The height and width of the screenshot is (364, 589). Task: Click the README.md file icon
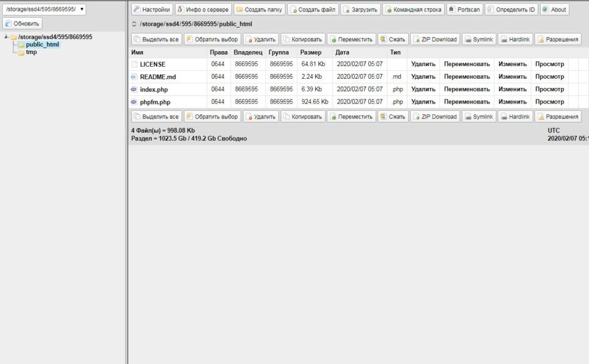point(133,76)
